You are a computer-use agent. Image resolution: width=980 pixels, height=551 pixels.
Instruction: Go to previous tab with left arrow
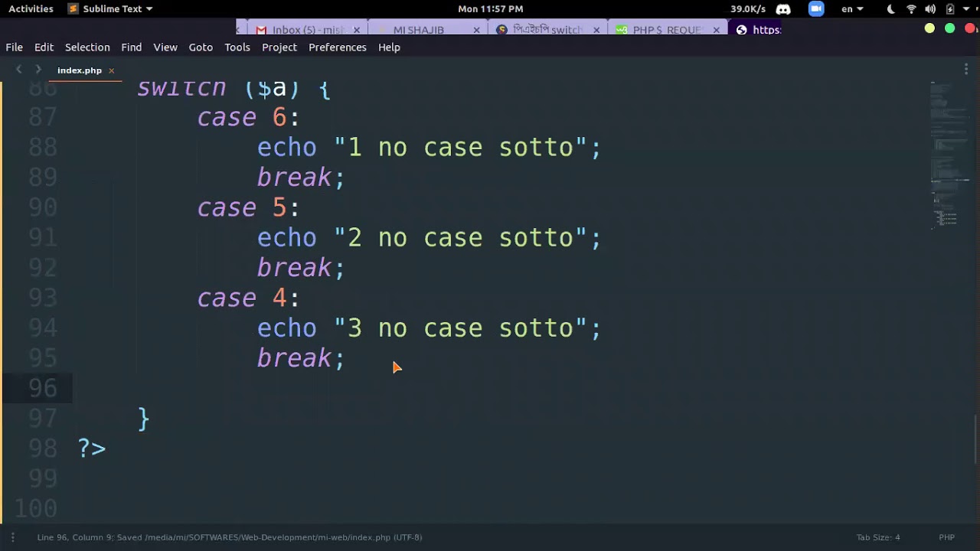19,70
